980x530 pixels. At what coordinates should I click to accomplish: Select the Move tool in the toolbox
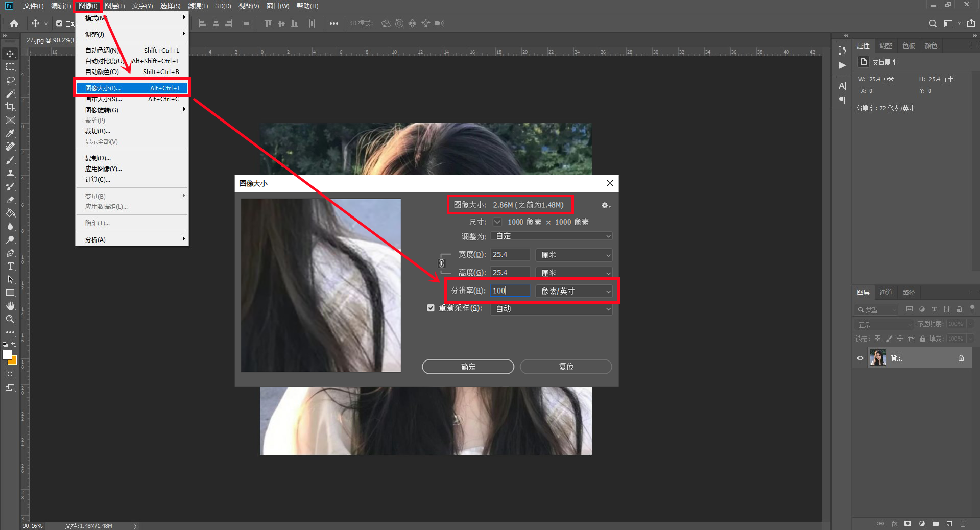point(10,54)
